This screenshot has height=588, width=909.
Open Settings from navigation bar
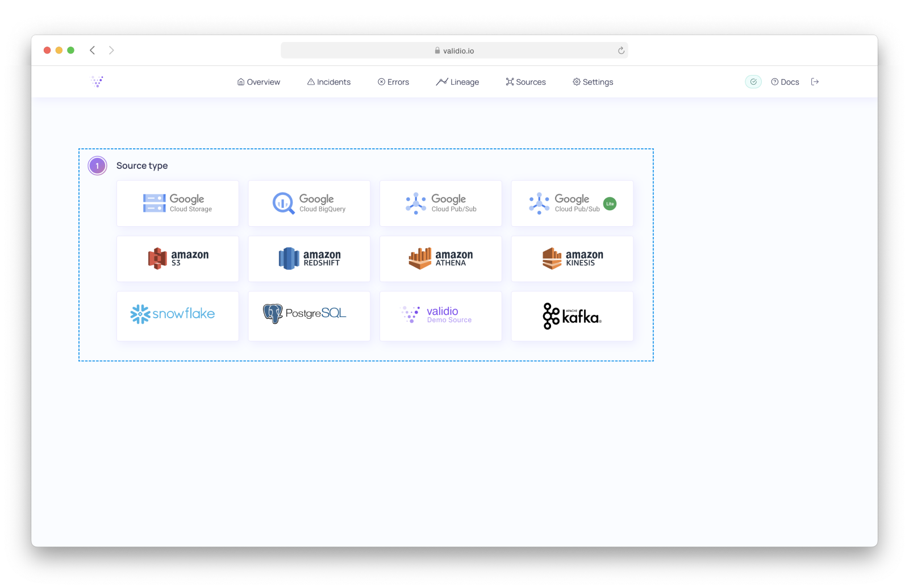[593, 82]
